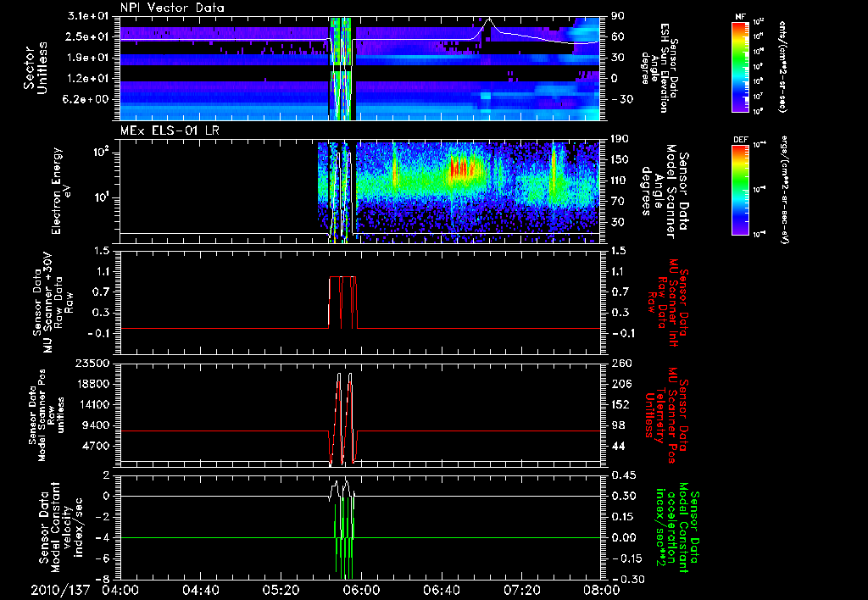
Task: Click the "1.2e+01" sector tick value
Action: 88,79
